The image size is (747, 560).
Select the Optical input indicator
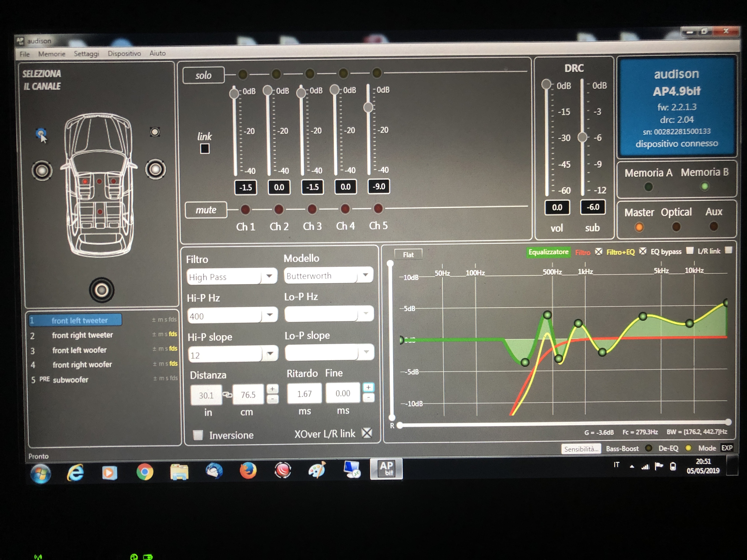coord(676,226)
